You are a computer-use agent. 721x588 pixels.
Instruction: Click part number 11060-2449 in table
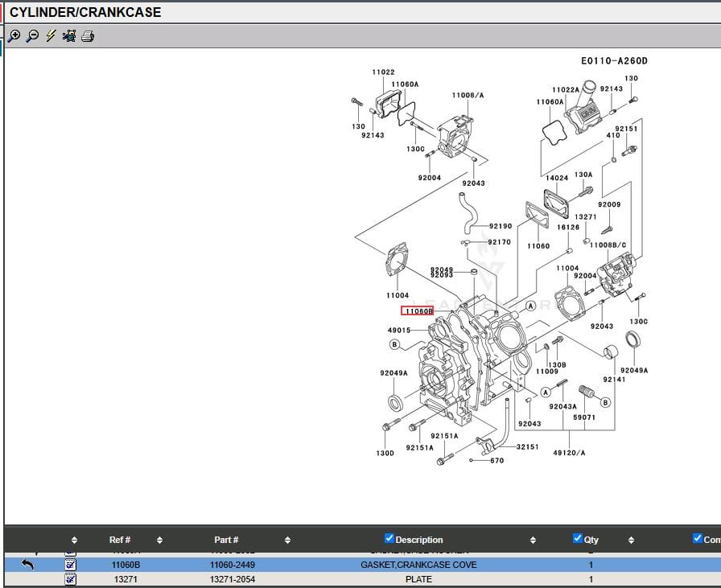(x=233, y=565)
